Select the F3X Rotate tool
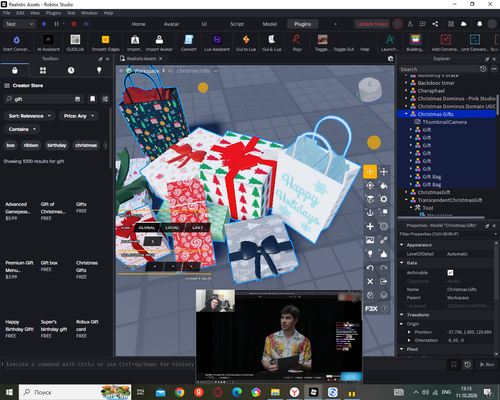This screenshot has width=500, height=400. click(x=370, y=185)
